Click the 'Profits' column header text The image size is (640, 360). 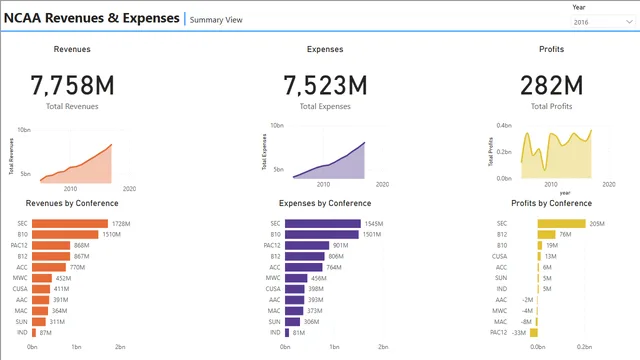tap(551, 49)
